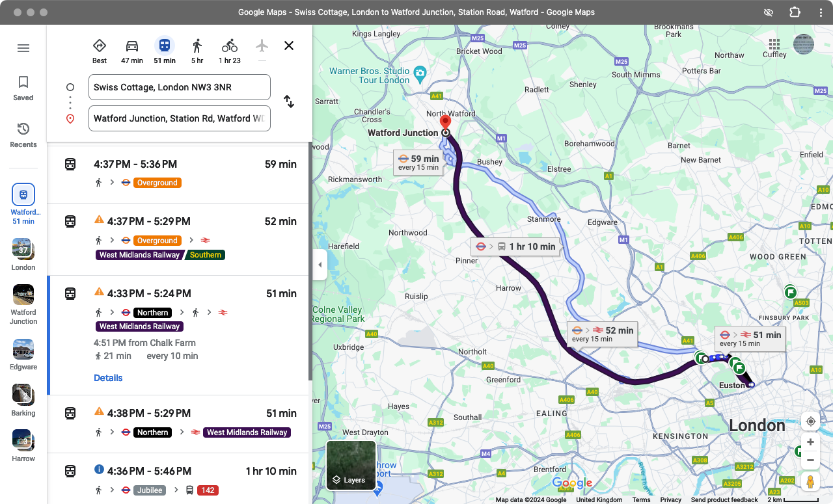Edit the Swiss Cottage starting point field

179,87
